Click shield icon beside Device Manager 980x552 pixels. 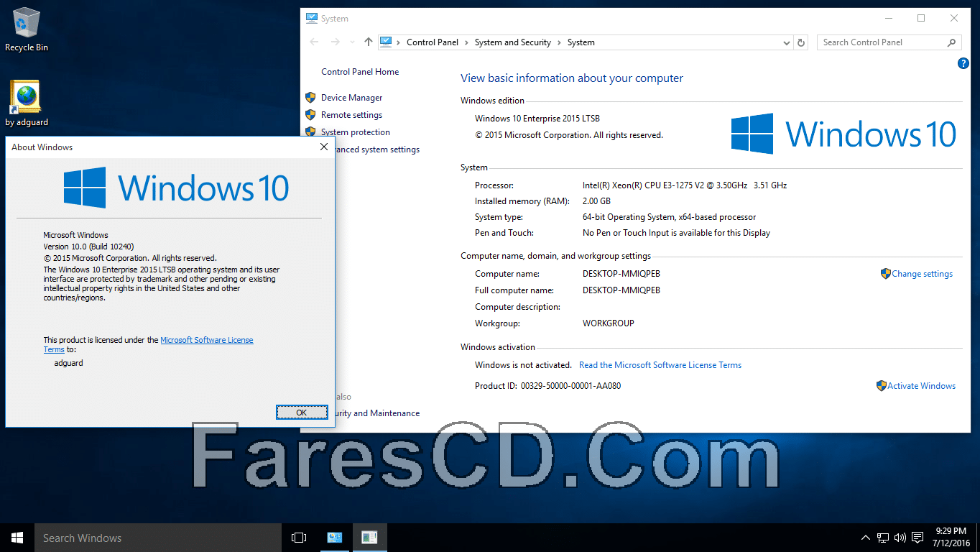click(x=310, y=97)
